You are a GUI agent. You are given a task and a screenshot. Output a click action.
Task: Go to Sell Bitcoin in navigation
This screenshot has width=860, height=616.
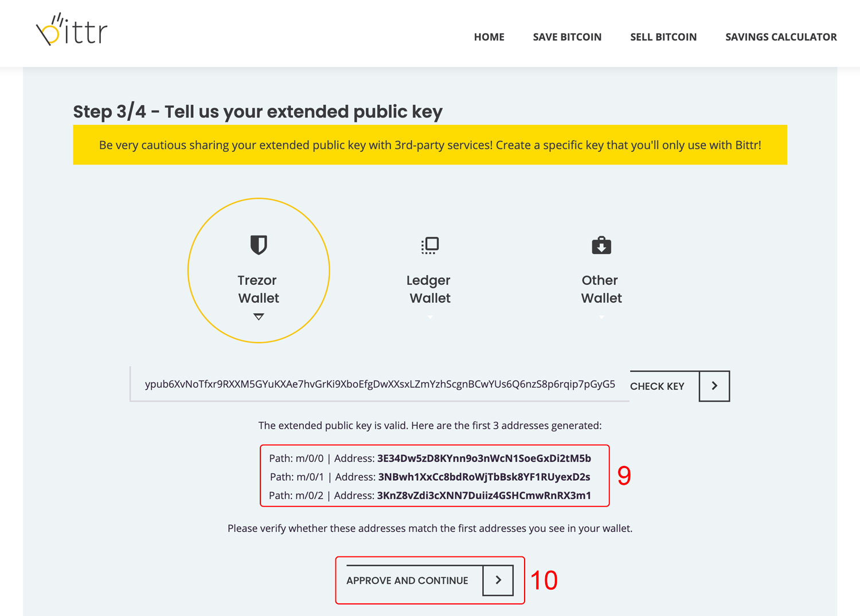[663, 37]
